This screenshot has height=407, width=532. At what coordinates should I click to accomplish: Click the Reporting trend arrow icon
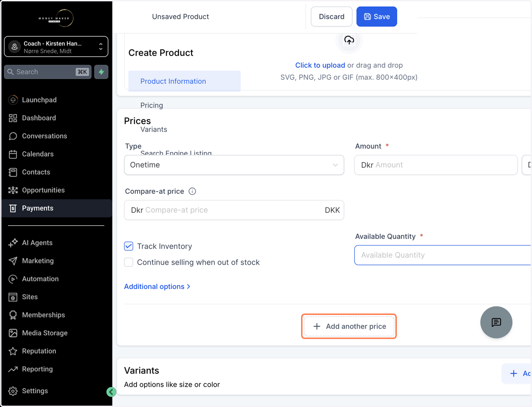point(13,369)
